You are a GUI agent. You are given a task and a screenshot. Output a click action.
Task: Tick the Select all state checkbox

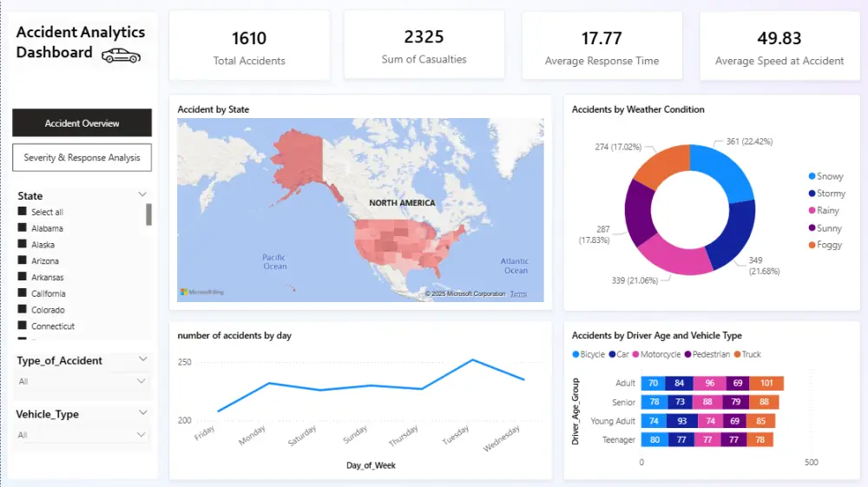pos(23,212)
